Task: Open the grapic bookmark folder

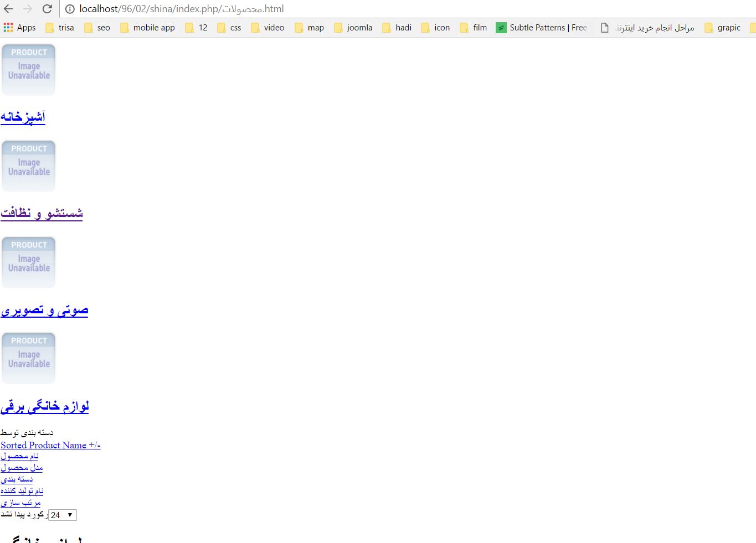Action: pyautogui.click(x=723, y=28)
